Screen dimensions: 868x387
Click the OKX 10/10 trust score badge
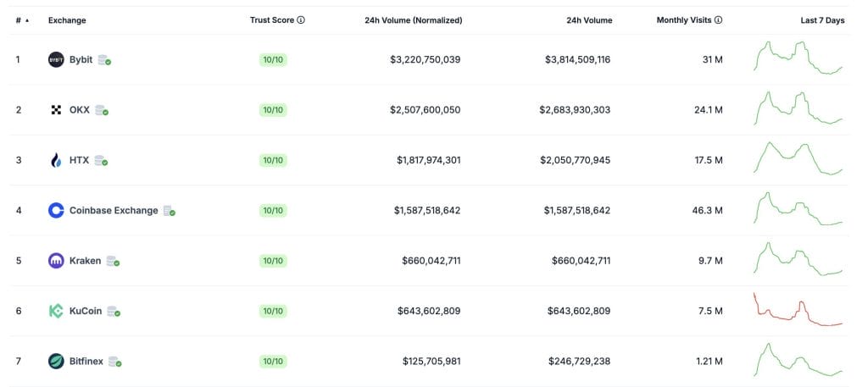[273, 110]
